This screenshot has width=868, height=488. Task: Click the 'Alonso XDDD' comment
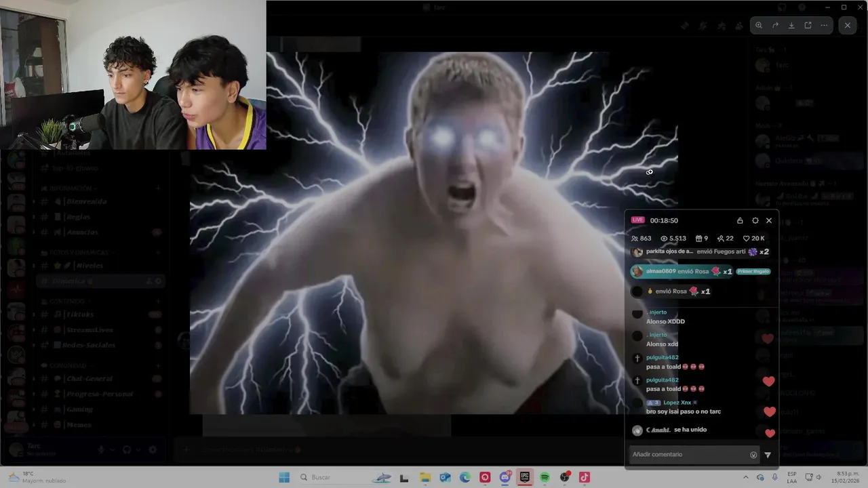tap(665, 321)
